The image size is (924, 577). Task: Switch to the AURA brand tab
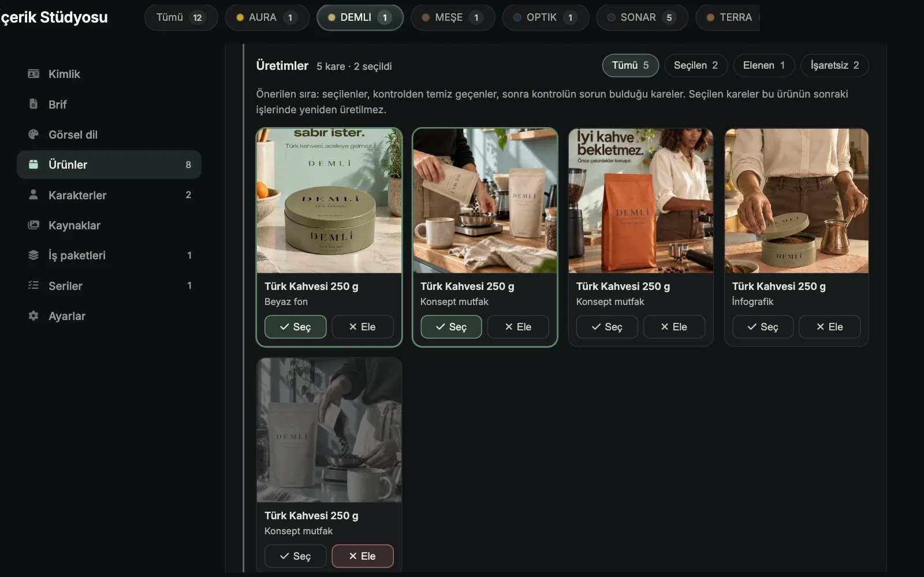tap(267, 17)
